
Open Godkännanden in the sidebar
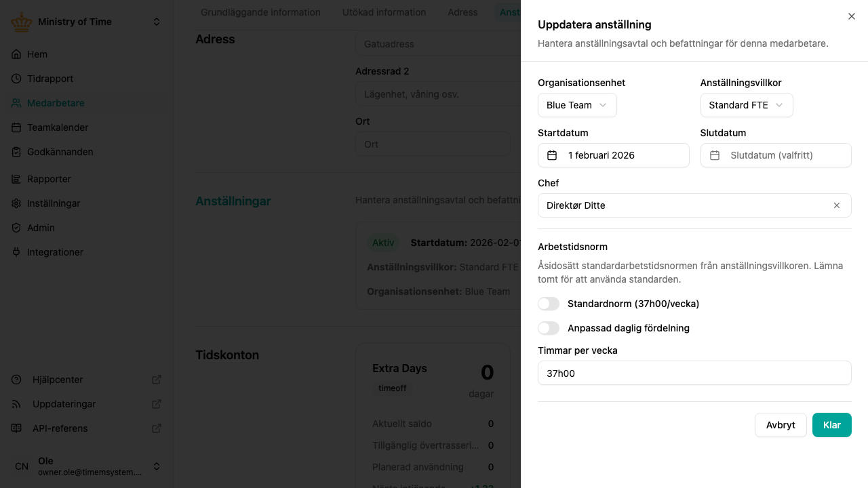(87, 152)
